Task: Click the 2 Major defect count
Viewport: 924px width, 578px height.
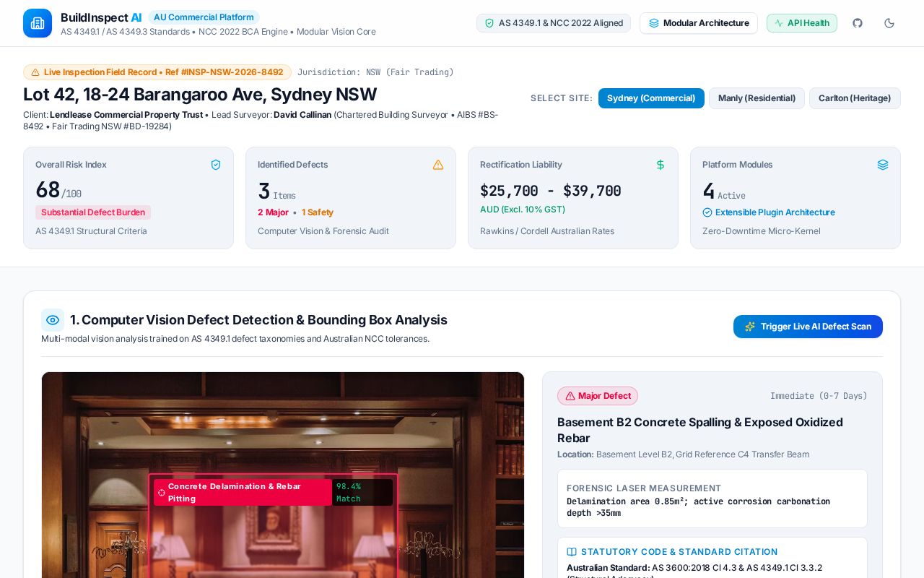Action: [273, 212]
